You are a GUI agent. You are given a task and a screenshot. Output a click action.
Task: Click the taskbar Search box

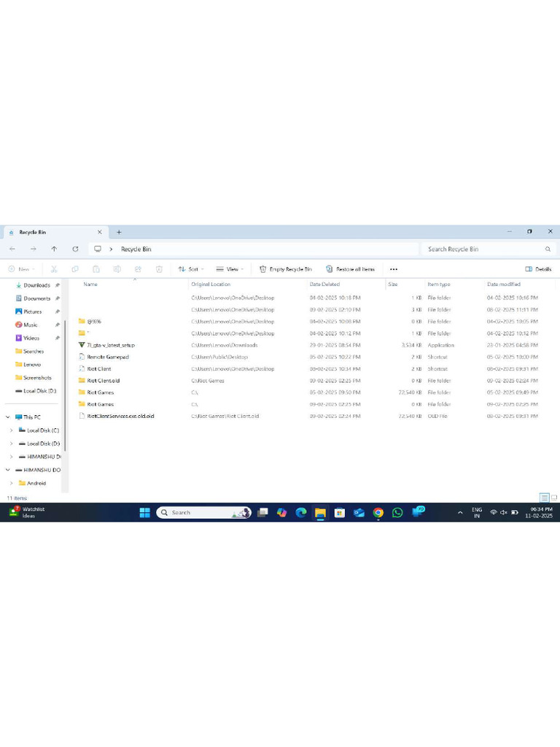pos(204,512)
